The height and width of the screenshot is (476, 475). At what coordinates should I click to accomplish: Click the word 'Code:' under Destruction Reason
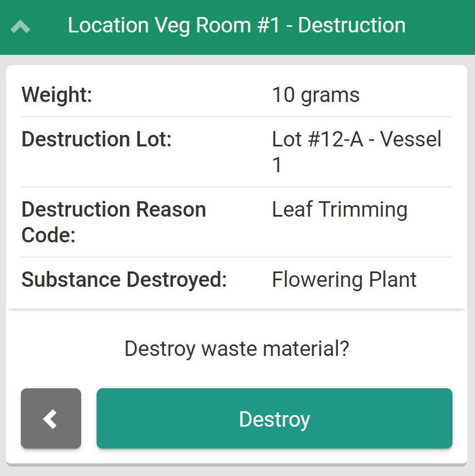48,235
